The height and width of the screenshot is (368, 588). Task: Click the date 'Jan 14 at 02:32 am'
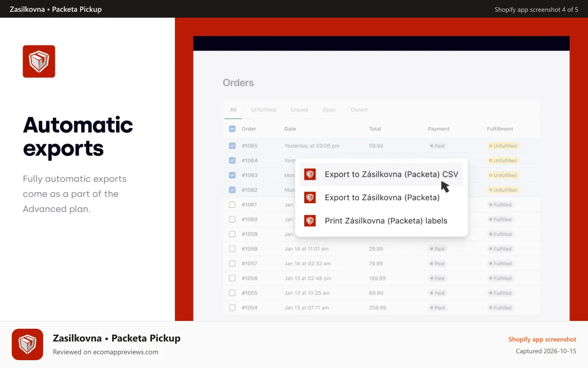coord(308,263)
